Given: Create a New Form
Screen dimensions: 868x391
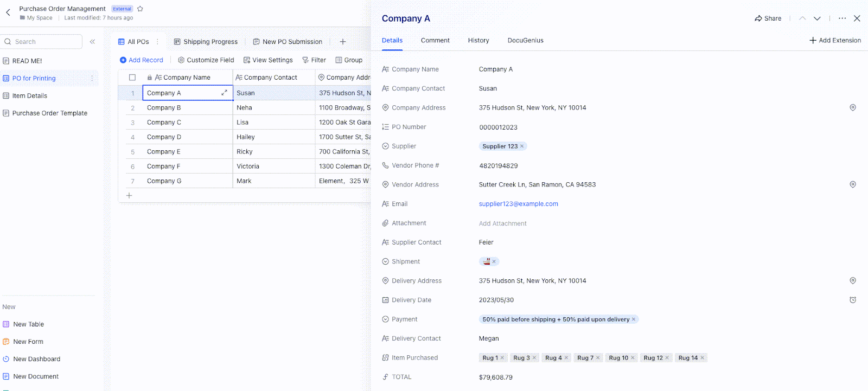Looking at the screenshot, I should point(23,342).
